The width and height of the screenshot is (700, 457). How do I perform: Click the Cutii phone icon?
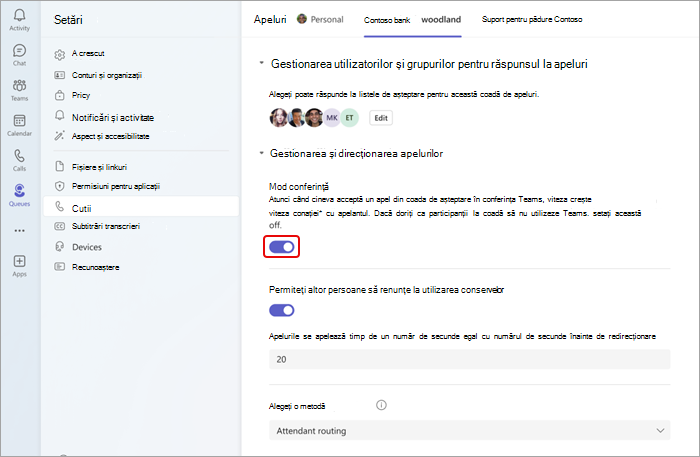coord(59,206)
